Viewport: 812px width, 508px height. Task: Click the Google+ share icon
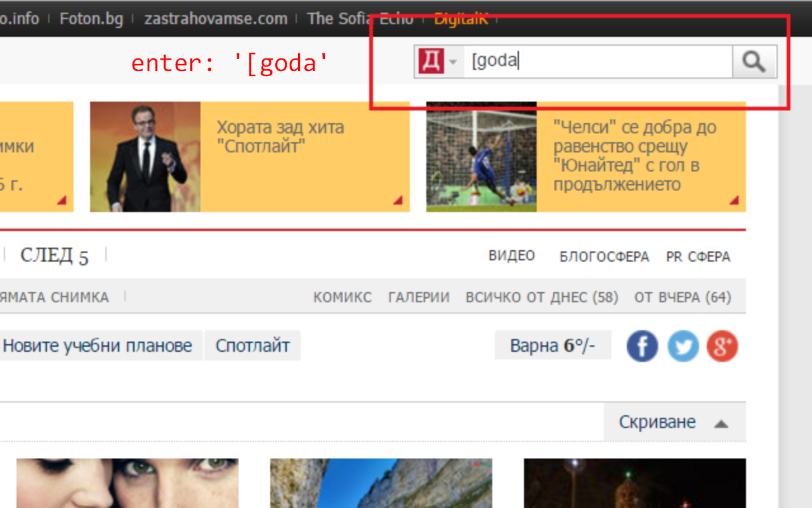pos(722,346)
